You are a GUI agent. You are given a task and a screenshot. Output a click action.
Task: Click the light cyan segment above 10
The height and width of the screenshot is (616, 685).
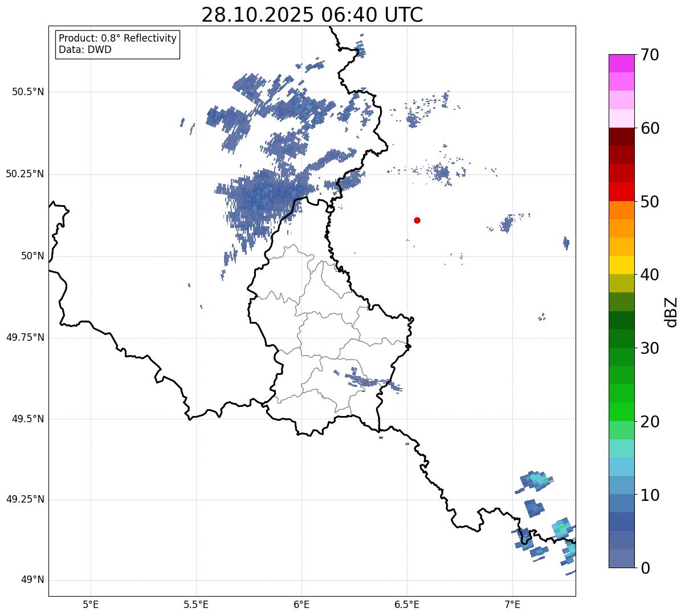(x=622, y=467)
